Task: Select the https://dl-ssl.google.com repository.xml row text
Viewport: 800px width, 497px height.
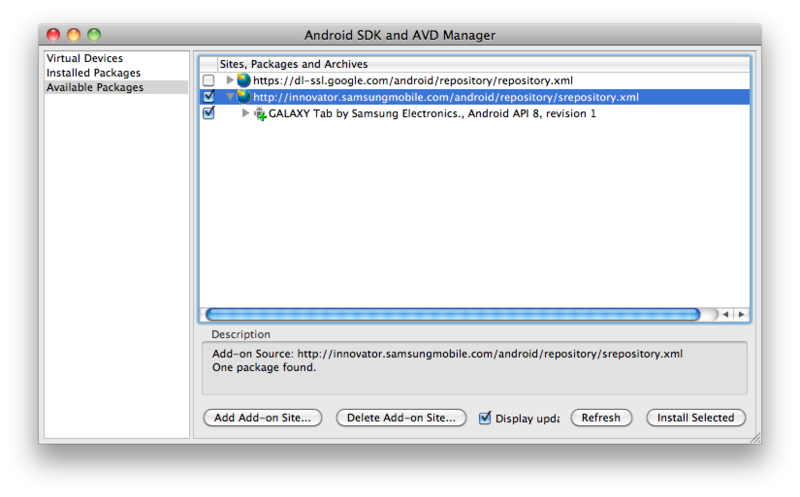Action: (413, 81)
